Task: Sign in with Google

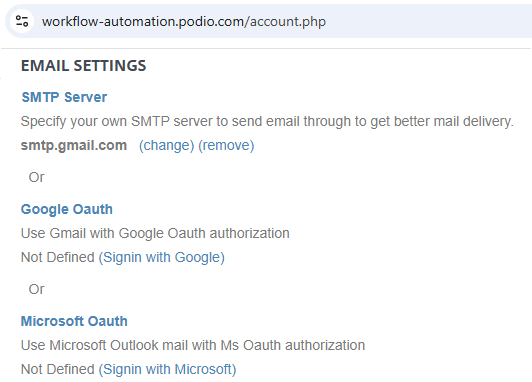Action: (x=162, y=257)
